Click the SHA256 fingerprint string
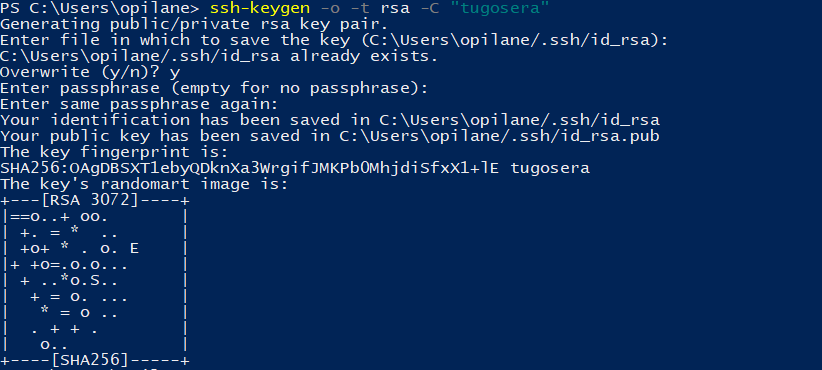This screenshot has height=370, width=822. (x=249, y=168)
